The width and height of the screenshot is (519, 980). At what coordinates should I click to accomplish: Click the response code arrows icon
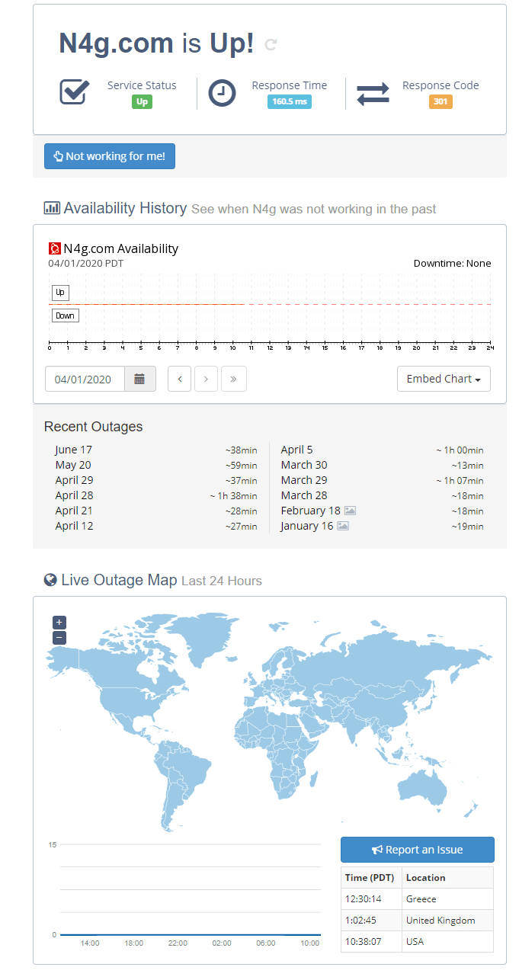[x=373, y=93]
